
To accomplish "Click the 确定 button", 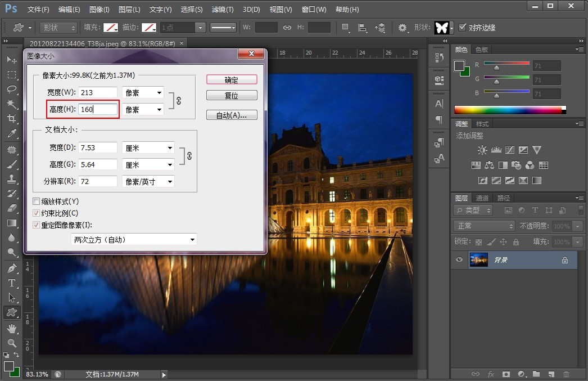I will coord(232,80).
